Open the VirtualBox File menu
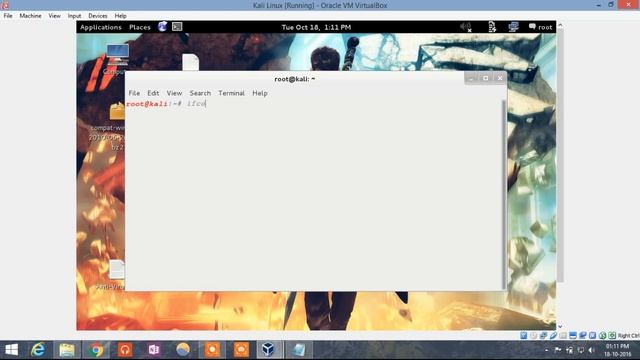Screen dimensions: 640x360 click(x=8, y=16)
